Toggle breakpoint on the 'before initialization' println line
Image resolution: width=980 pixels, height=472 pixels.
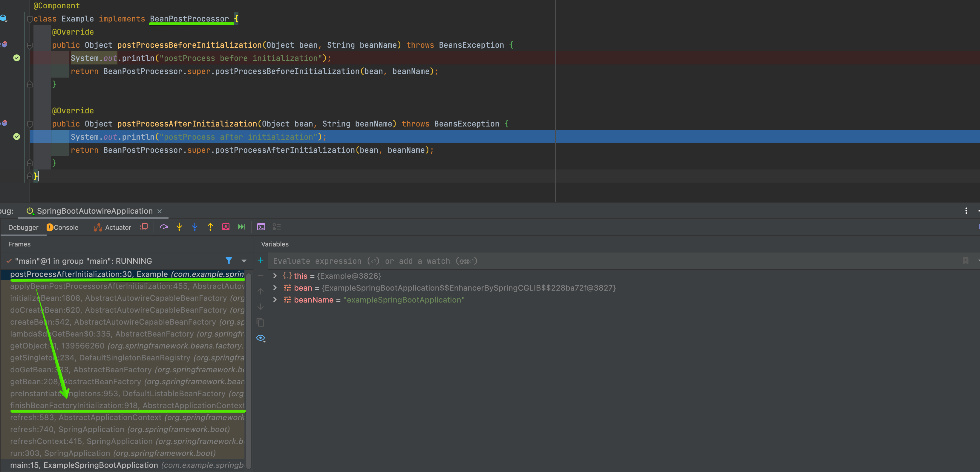tap(17, 58)
